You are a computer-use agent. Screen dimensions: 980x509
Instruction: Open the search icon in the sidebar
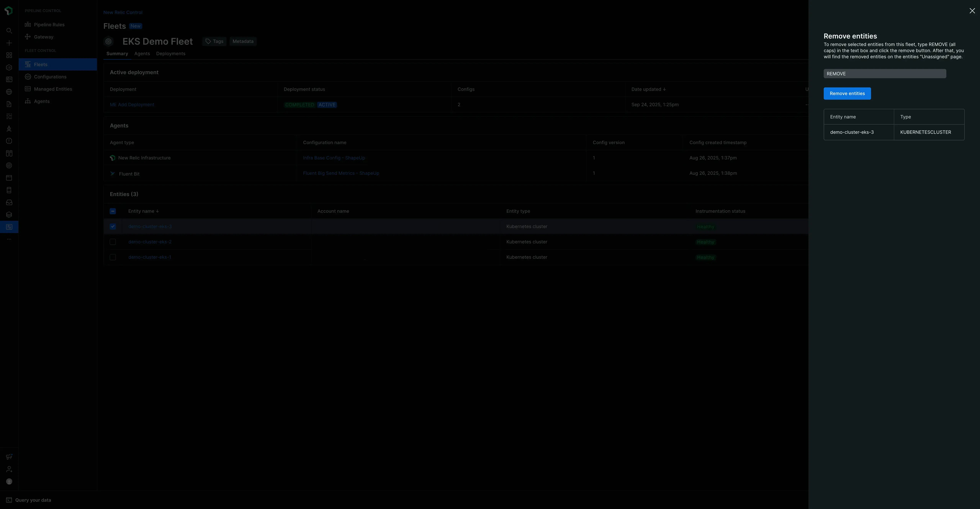pos(9,31)
